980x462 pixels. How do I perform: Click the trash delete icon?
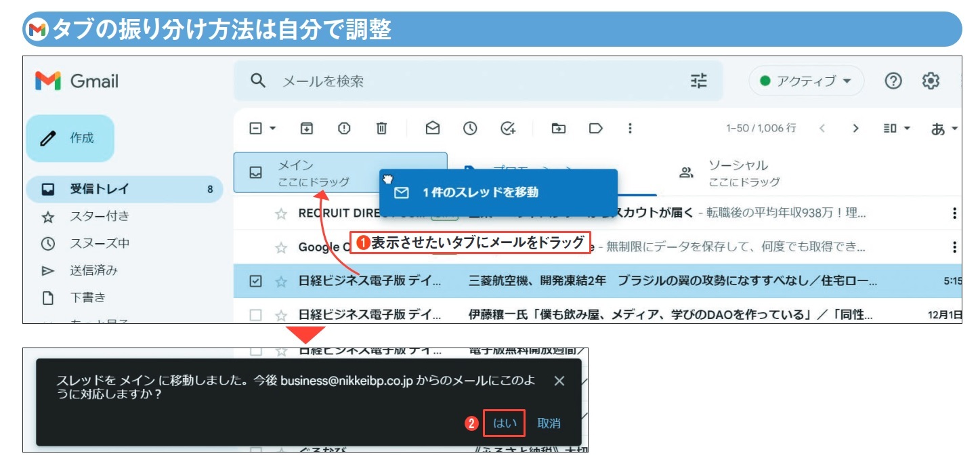[382, 128]
